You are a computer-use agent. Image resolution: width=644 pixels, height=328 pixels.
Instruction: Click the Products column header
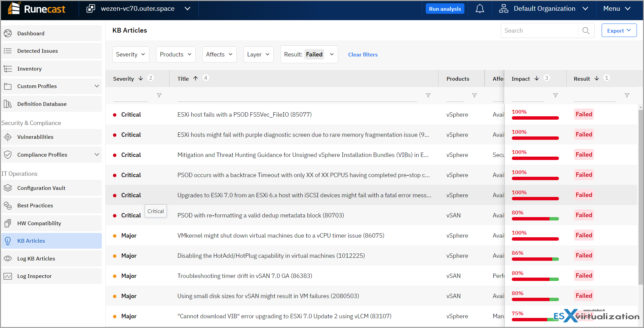(x=458, y=79)
